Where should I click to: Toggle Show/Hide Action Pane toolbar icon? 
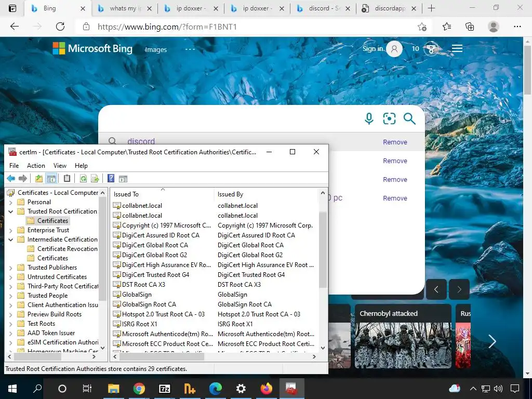[x=123, y=179]
